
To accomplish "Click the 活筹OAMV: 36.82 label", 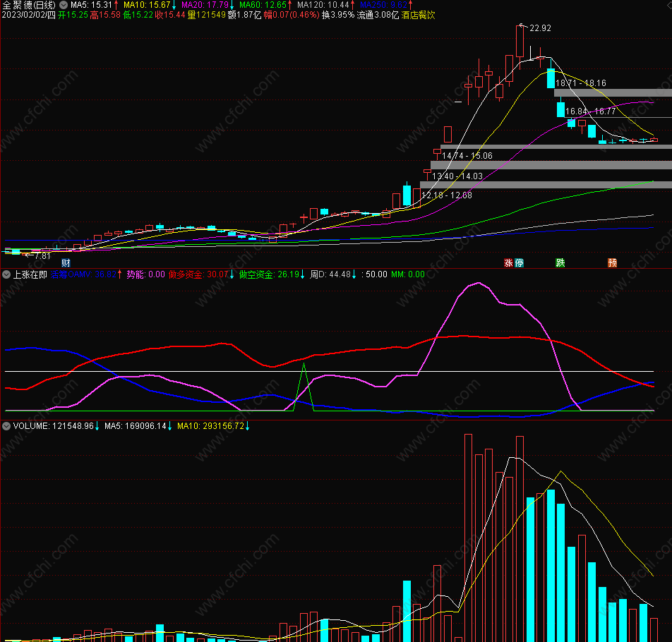I will (83, 274).
